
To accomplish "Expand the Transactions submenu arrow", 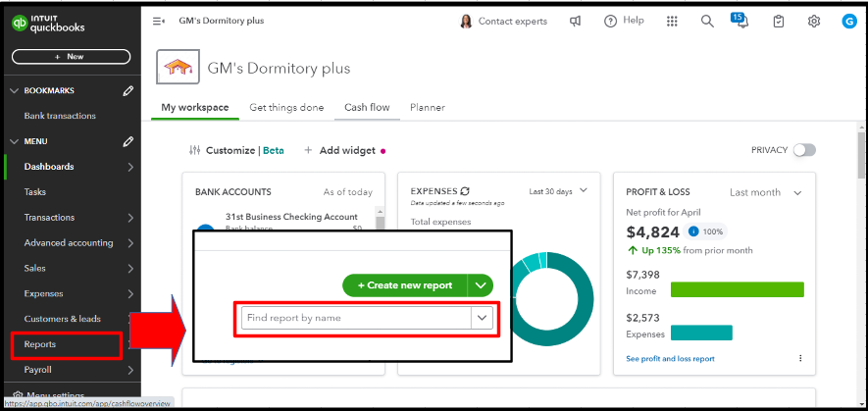I will coord(130,218).
